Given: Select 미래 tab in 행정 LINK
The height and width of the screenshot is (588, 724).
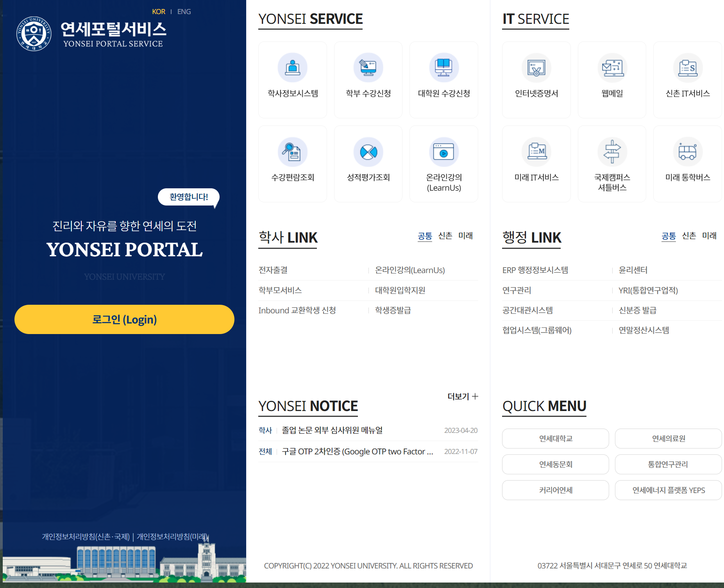Looking at the screenshot, I should [x=710, y=236].
